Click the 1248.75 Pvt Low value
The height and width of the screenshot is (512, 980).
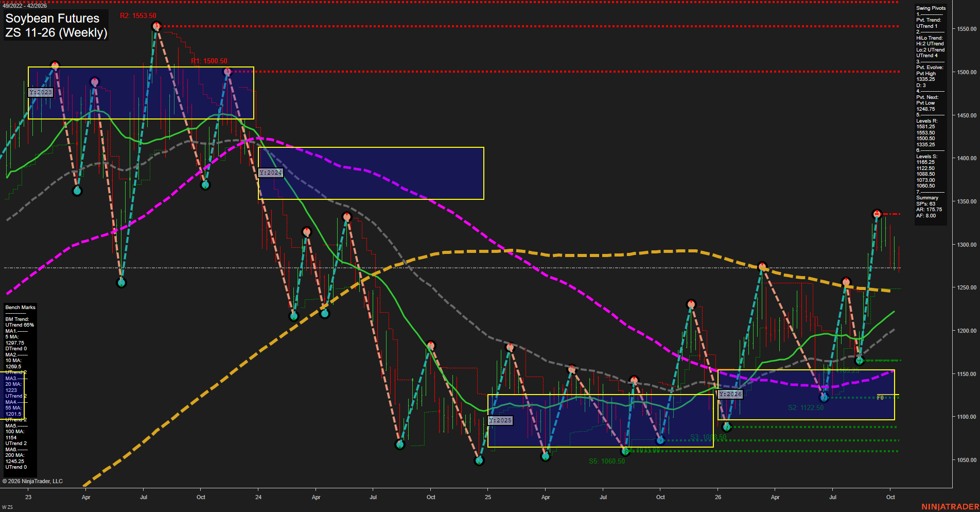[925, 109]
